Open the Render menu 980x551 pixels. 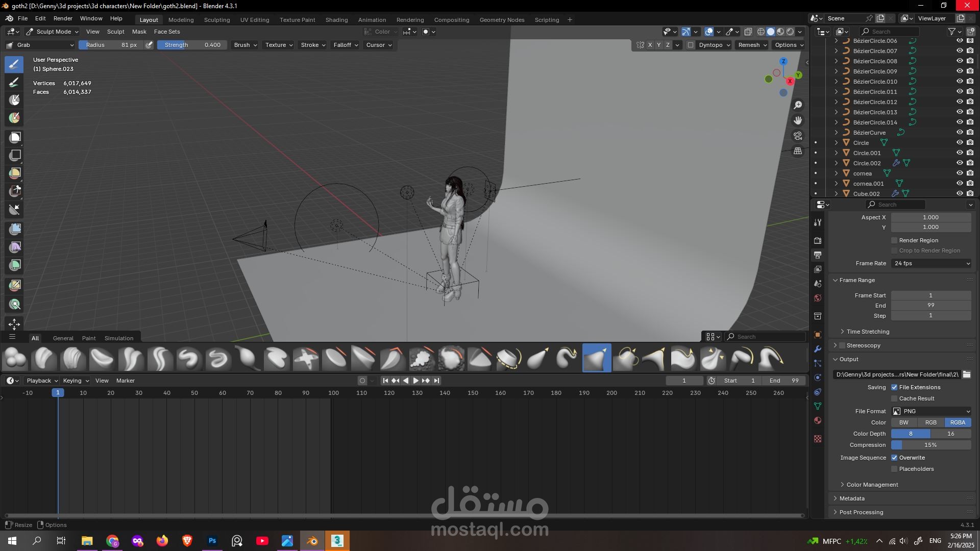tap(63, 18)
